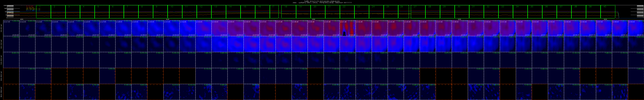The width and height of the screenshot is (644, 100).
Task: Select time interval 14 in the lightcurve
Action: (x=233, y=11)
